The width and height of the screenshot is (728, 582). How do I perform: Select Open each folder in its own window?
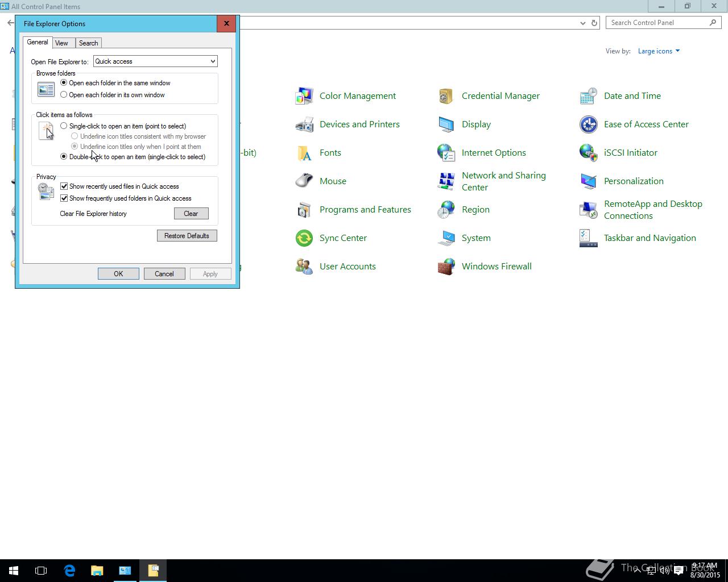[x=64, y=95]
